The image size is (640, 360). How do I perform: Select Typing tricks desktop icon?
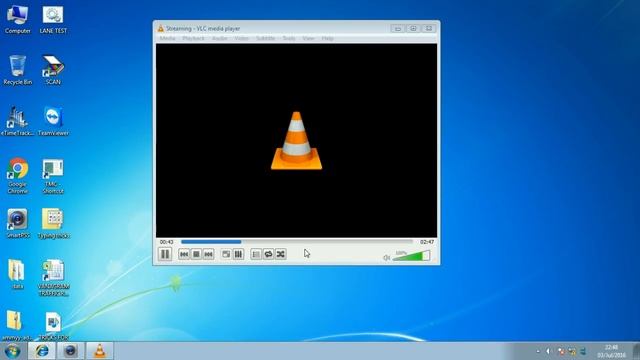click(53, 224)
